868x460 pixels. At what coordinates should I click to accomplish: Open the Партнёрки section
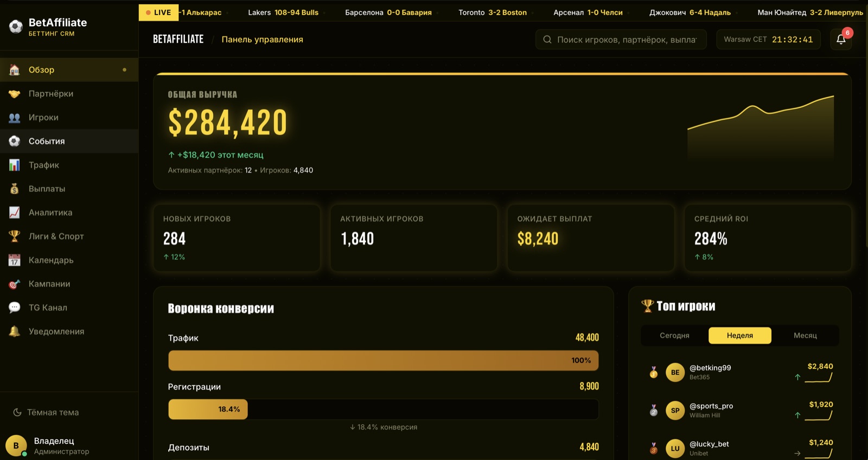point(69,93)
